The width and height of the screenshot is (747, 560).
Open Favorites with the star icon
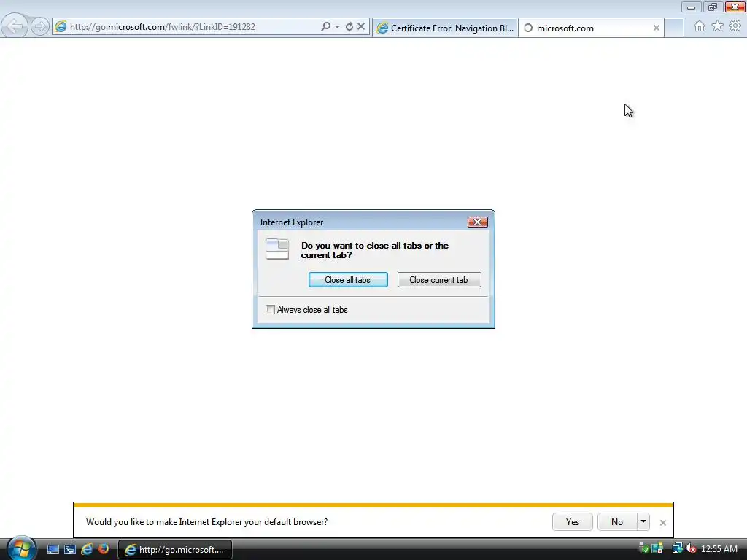(x=718, y=26)
